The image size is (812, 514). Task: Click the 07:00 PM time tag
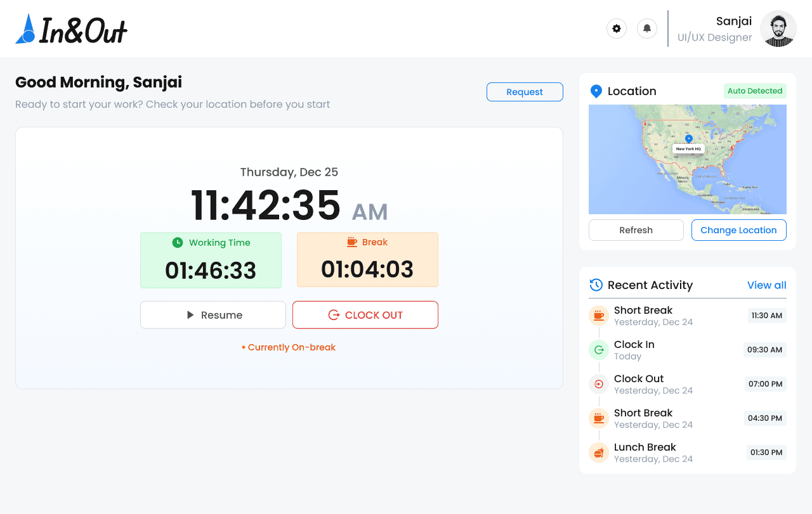pyautogui.click(x=766, y=384)
